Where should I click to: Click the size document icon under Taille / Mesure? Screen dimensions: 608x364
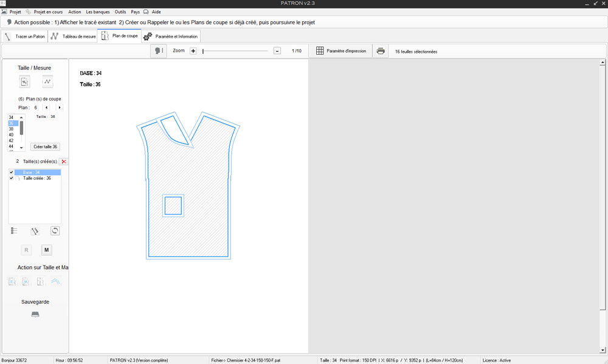[x=24, y=81]
